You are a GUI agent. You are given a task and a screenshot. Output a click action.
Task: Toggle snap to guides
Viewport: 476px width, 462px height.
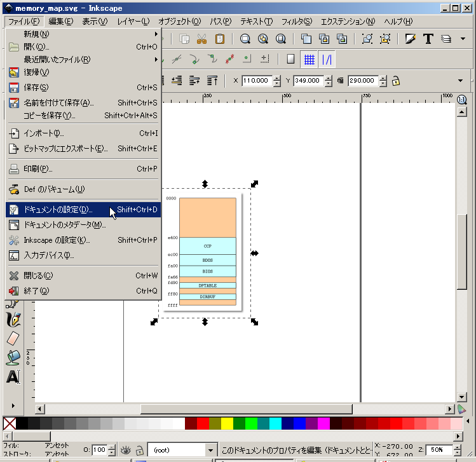click(327, 59)
